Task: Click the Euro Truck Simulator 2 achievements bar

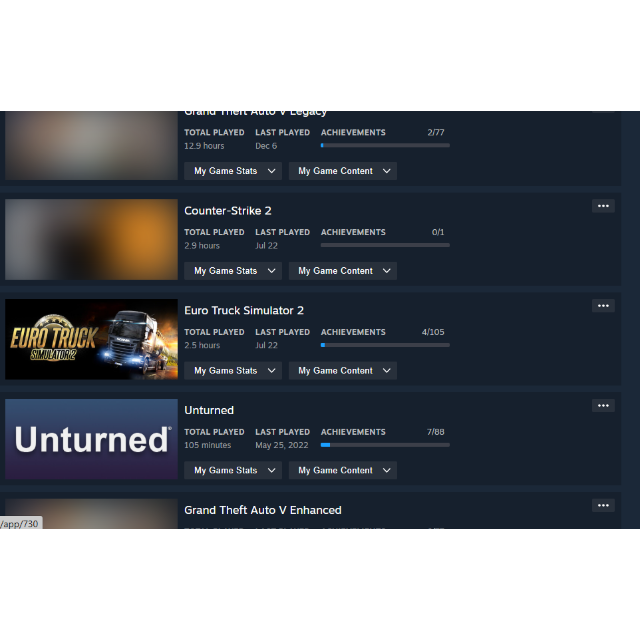Action: tap(385, 345)
